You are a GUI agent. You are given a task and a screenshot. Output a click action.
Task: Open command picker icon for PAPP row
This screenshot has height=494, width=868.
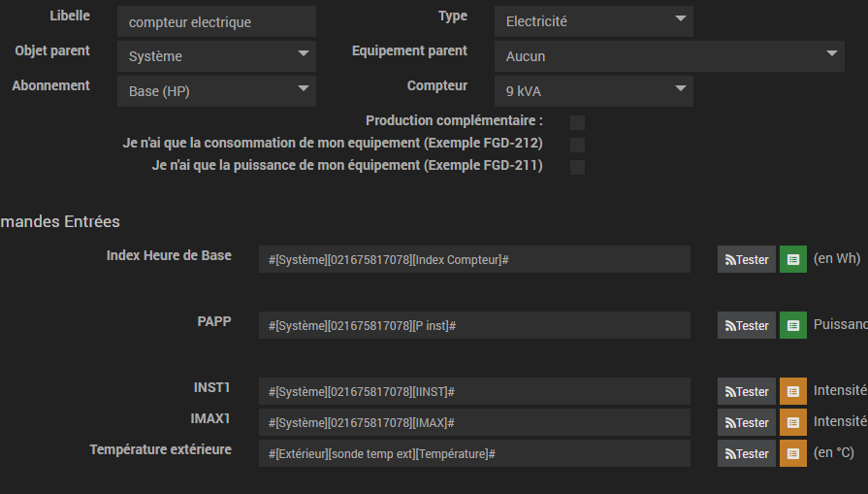793,325
